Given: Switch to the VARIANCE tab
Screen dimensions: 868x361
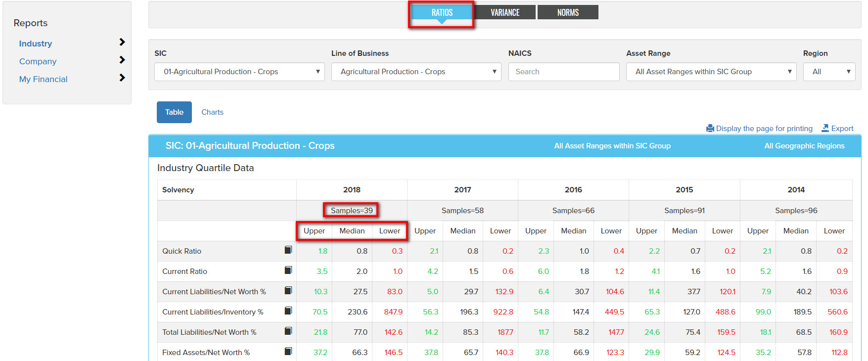Looking at the screenshot, I should (x=505, y=12).
